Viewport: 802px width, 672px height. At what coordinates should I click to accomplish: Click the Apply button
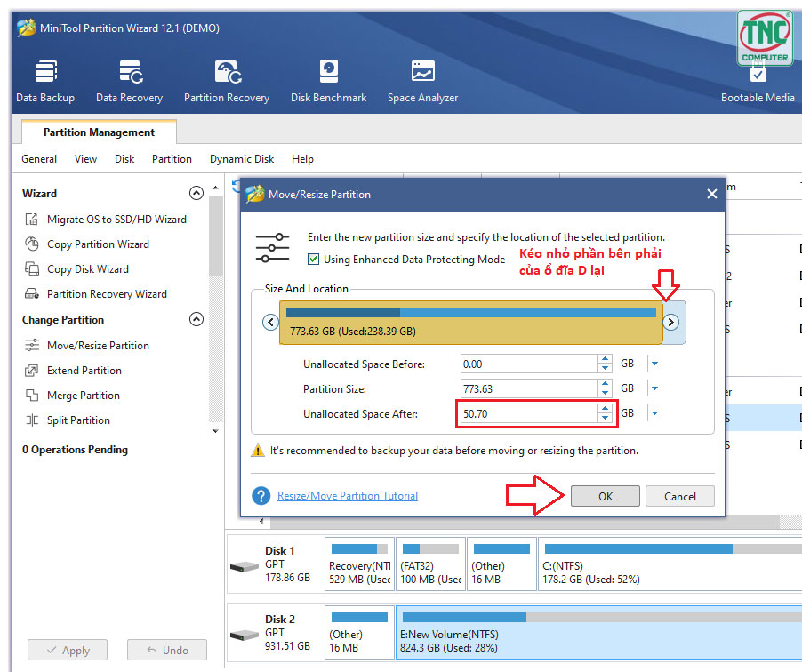pyautogui.click(x=68, y=650)
